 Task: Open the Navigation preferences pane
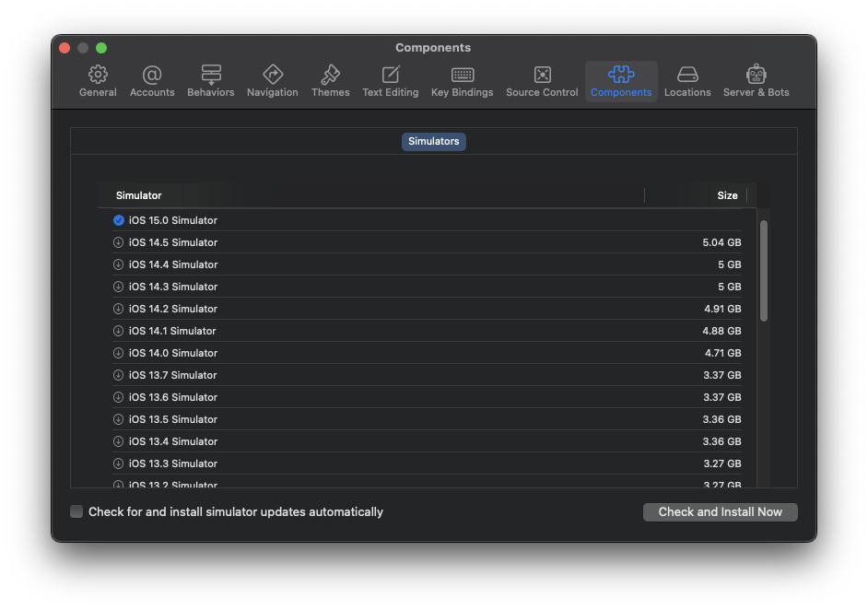(273, 81)
